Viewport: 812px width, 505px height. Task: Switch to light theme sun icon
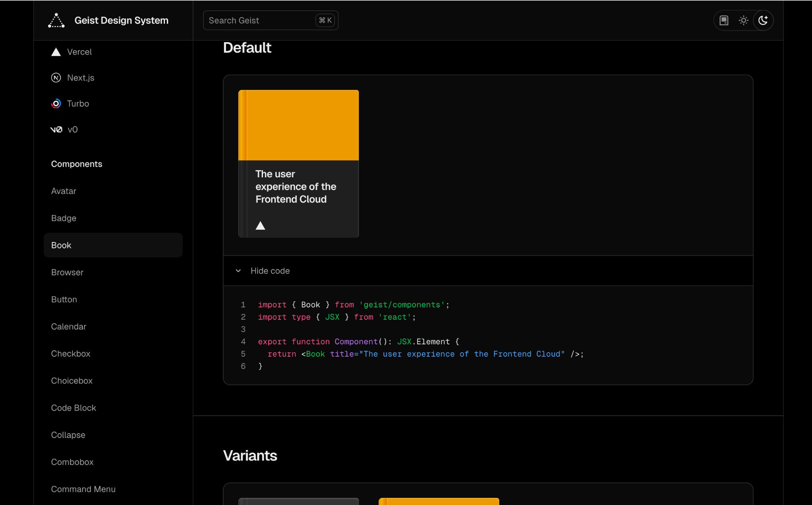pos(743,20)
